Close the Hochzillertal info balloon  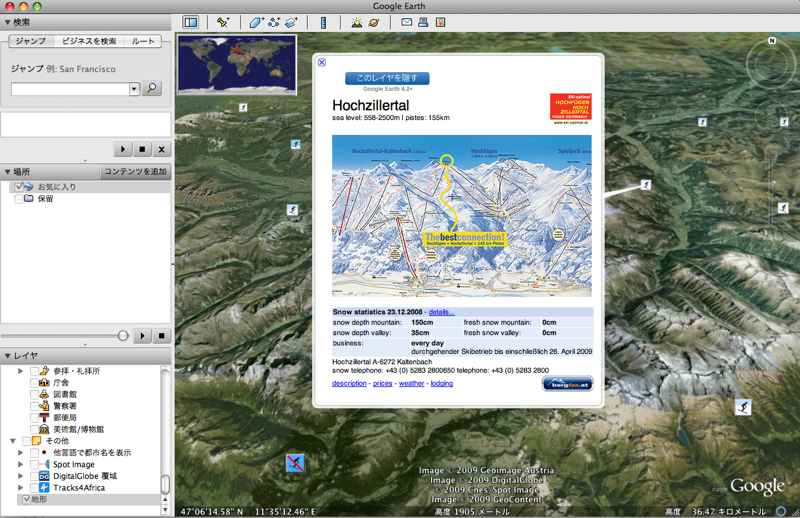(x=322, y=62)
